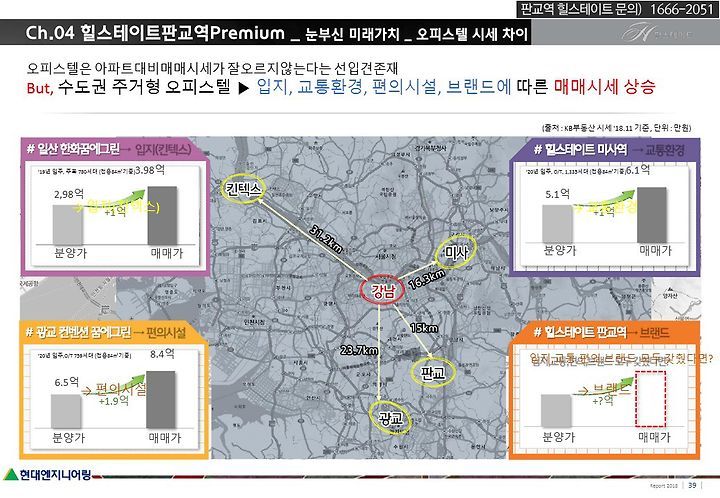720x498 pixels.
Task: Click the red '매매시세 상승' text
Action: 604,86
